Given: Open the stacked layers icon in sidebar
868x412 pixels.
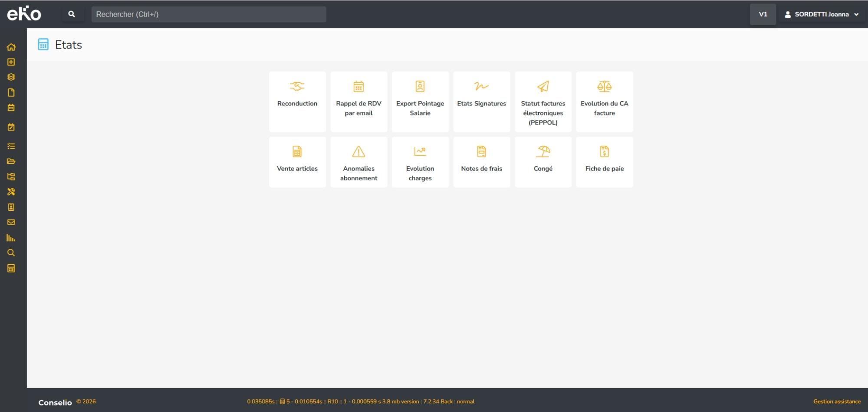Looking at the screenshot, I should [11, 77].
